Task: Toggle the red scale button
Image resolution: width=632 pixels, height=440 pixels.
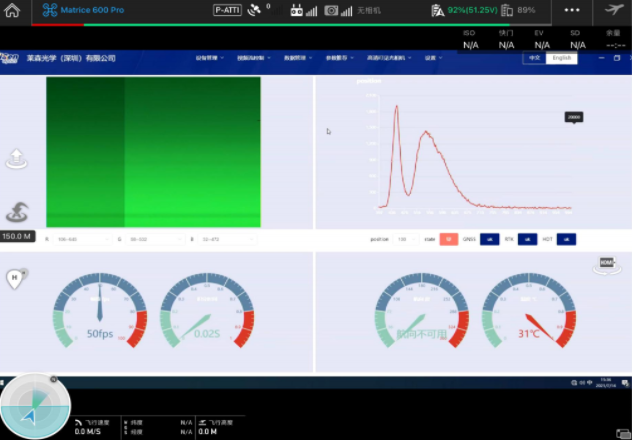Action: 449,239
